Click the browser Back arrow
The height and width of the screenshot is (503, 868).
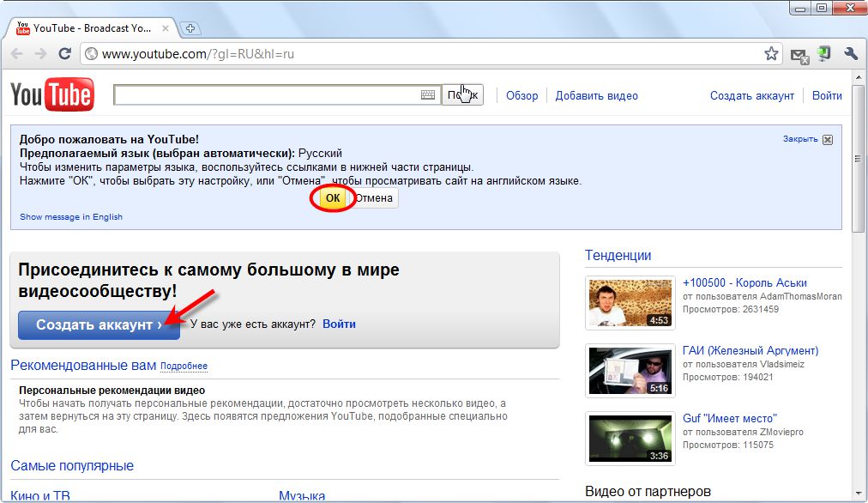(x=16, y=54)
